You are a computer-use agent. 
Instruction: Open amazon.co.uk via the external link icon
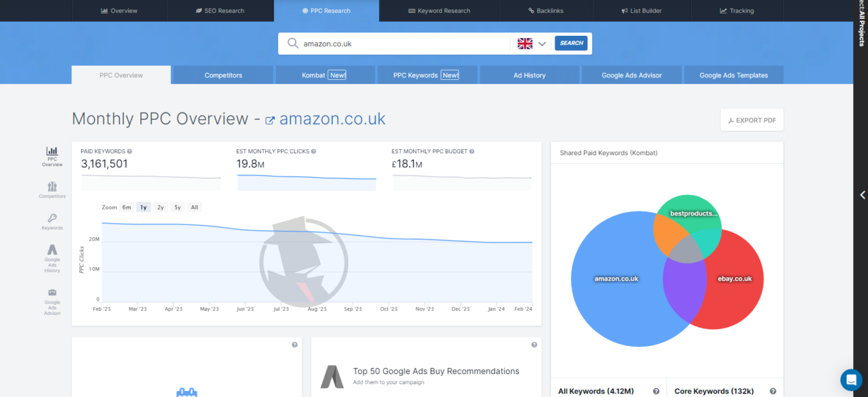[270, 119]
